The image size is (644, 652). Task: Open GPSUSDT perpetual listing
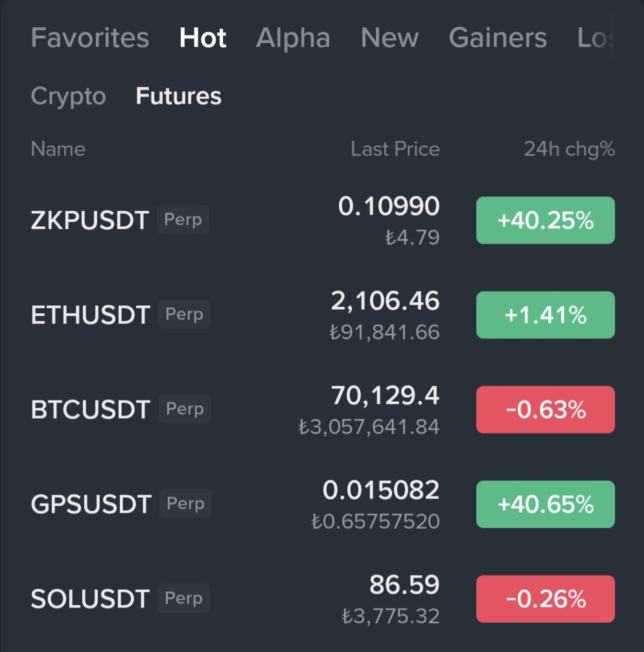tap(91, 504)
